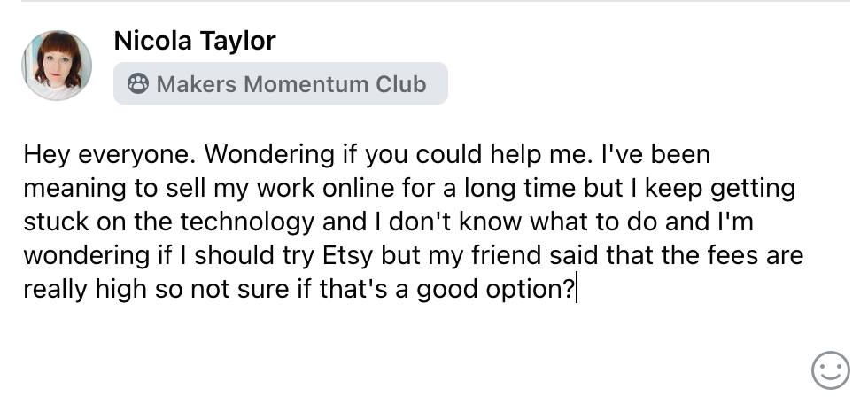The width and height of the screenshot is (868, 420).
Task: Click the word "Wondering" in the first line
Action: 270,154
